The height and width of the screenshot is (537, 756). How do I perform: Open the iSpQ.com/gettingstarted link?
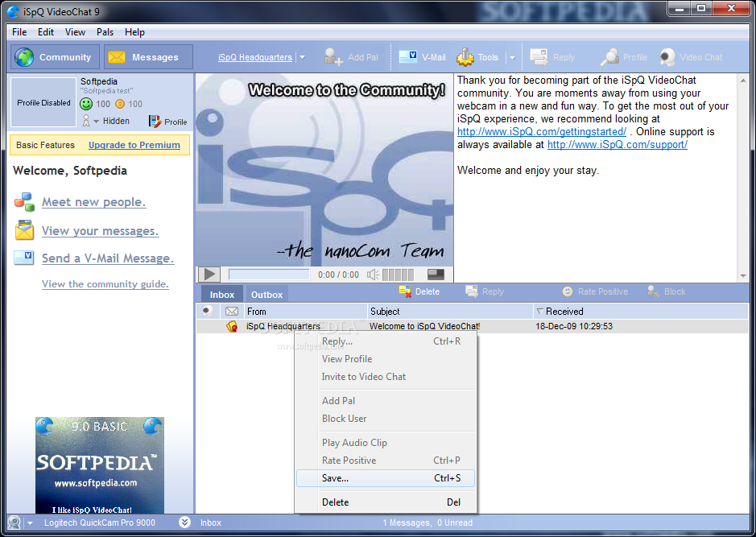[x=542, y=131]
